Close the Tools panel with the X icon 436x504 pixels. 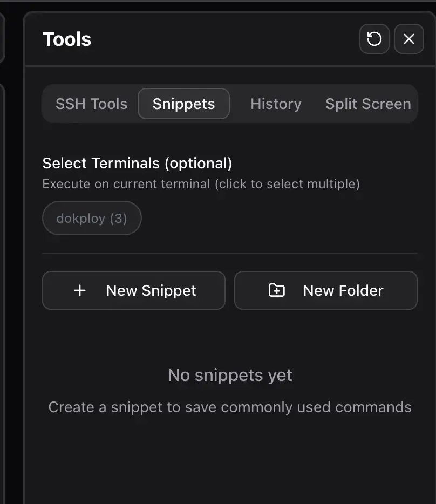(x=408, y=39)
